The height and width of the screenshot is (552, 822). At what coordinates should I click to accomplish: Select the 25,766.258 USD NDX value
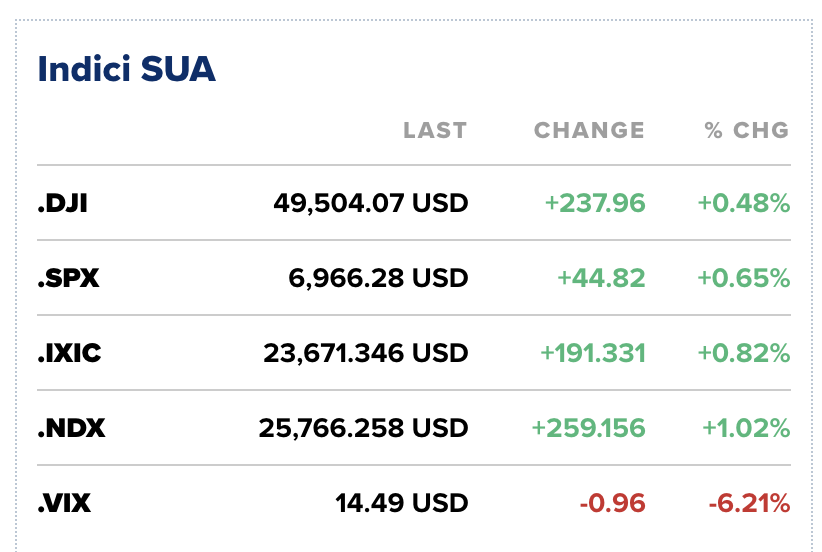point(363,429)
